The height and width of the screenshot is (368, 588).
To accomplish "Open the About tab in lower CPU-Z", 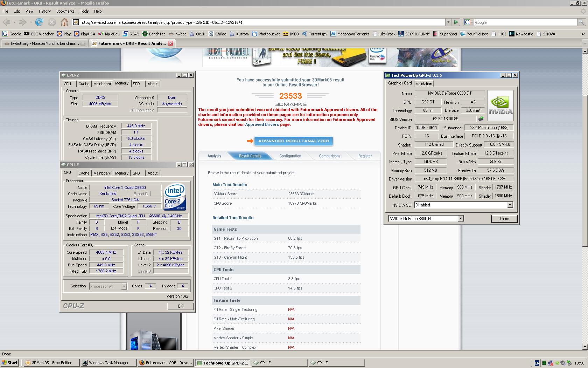I will (x=152, y=173).
